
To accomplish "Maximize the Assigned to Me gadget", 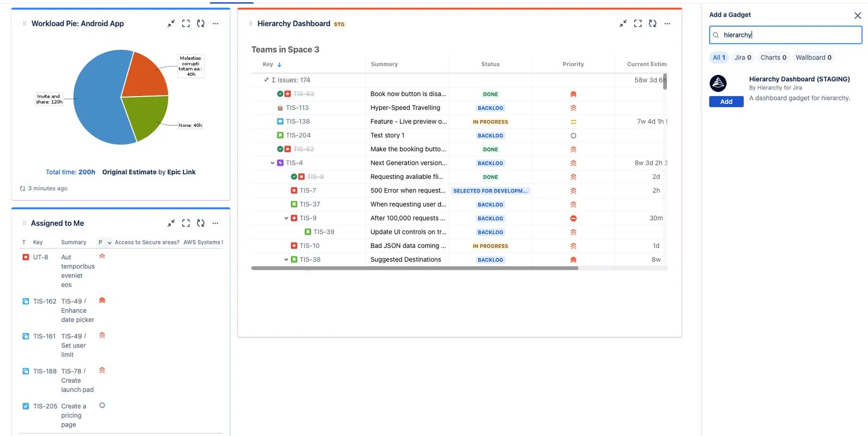I will (186, 223).
